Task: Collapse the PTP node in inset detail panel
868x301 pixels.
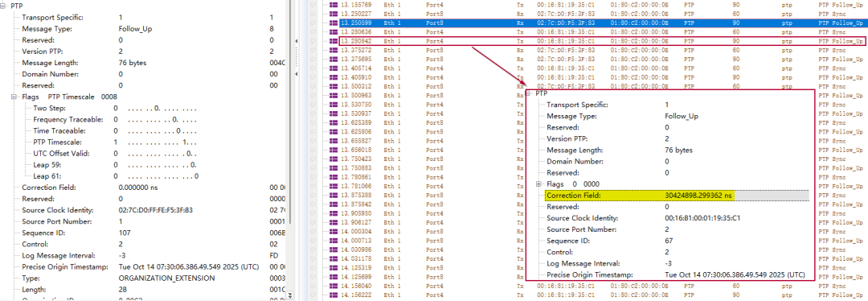Action: point(528,93)
